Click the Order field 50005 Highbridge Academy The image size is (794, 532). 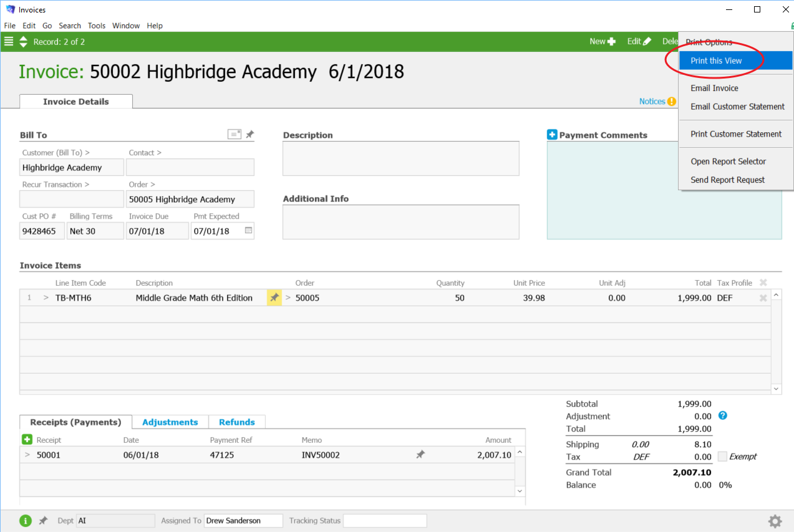(190, 199)
